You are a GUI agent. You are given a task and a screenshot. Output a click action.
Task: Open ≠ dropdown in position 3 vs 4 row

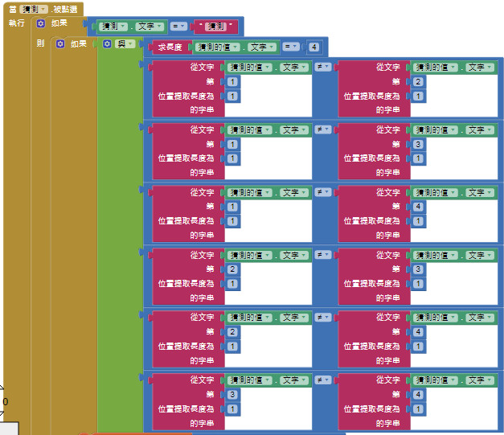(322, 380)
